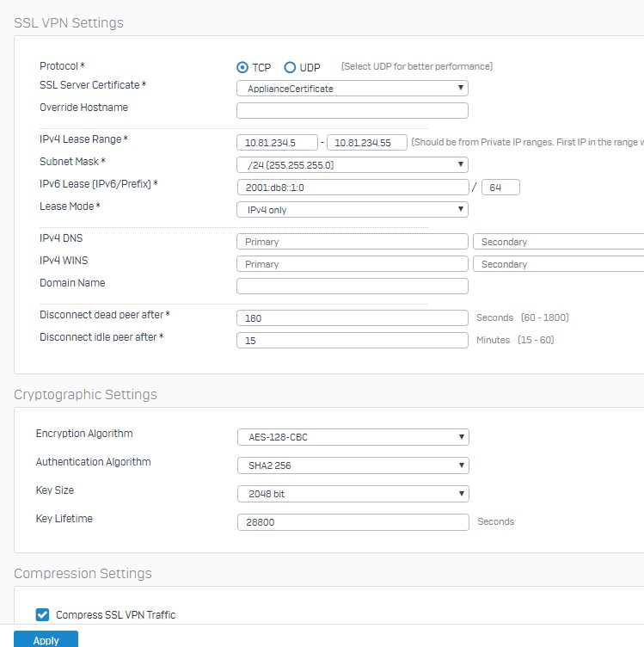Toggle the Compress SSL VPN Traffic checkbox
The height and width of the screenshot is (647, 644).
[42, 614]
